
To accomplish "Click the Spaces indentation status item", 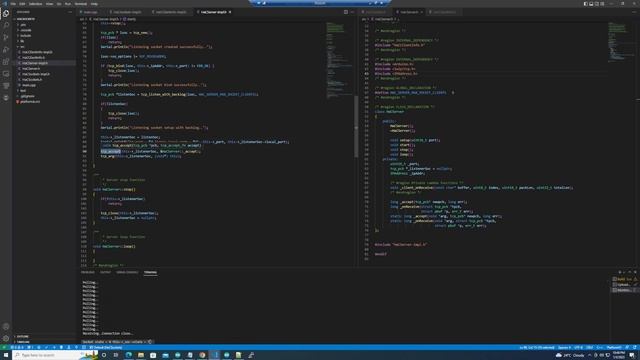I will (x=564, y=347).
